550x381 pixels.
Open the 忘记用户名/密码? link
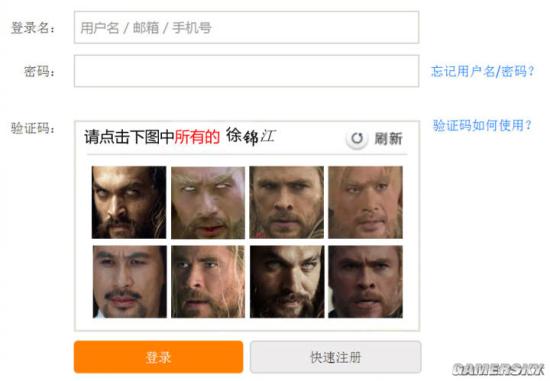tap(483, 71)
